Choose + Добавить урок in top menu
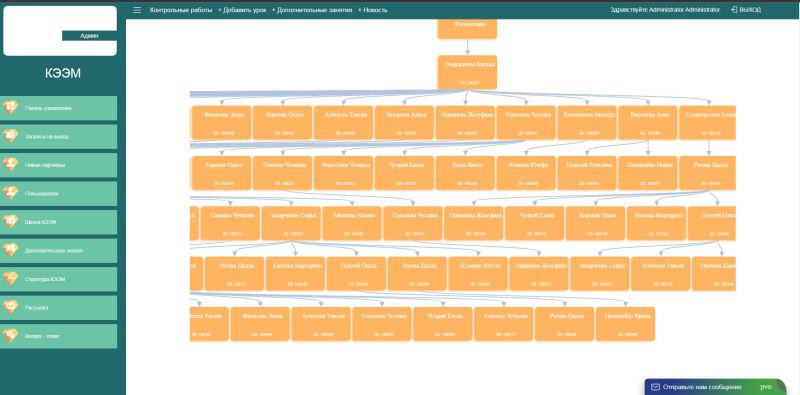Screen dimensions: 800x395 [242, 10]
